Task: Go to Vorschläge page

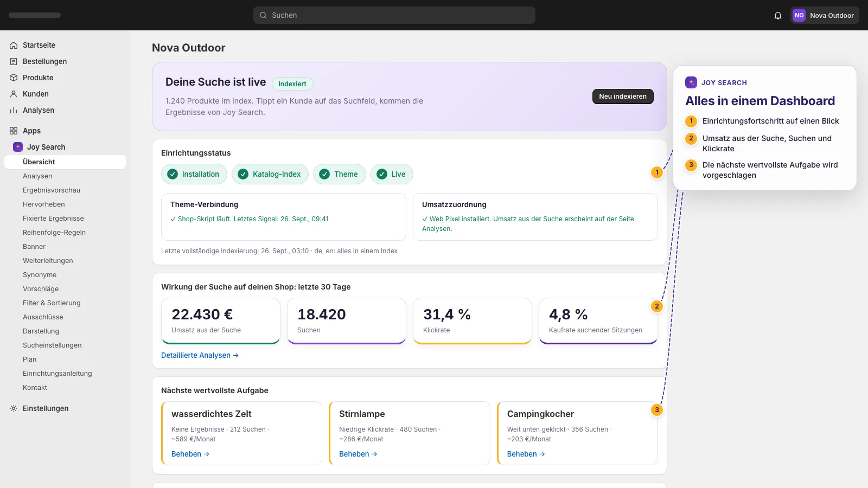Action: pos(65,289)
